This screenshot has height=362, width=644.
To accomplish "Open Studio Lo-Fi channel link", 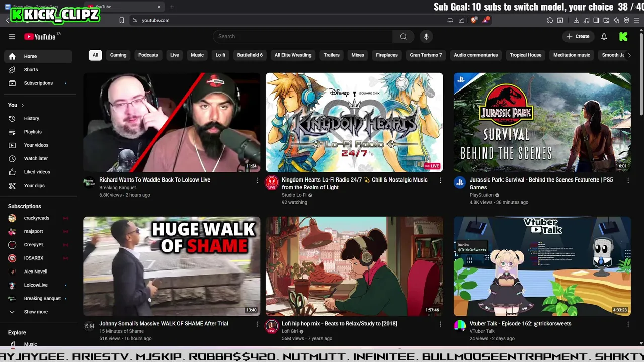I will click(294, 195).
